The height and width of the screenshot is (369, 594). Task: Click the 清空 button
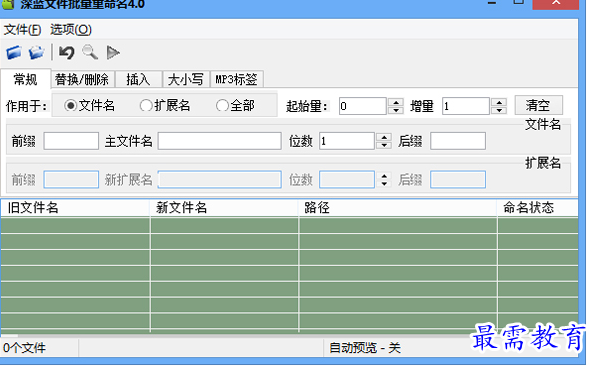coord(538,105)
